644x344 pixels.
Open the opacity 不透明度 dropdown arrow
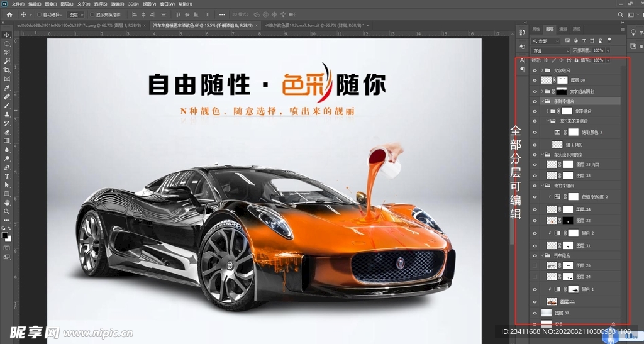pos(608,50)
